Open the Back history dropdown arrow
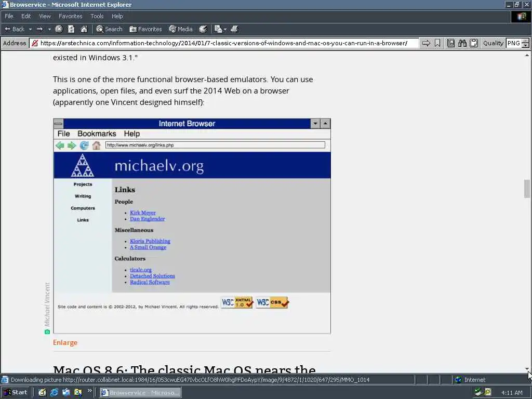Viewport: 532px width, 399px height. 30,29
